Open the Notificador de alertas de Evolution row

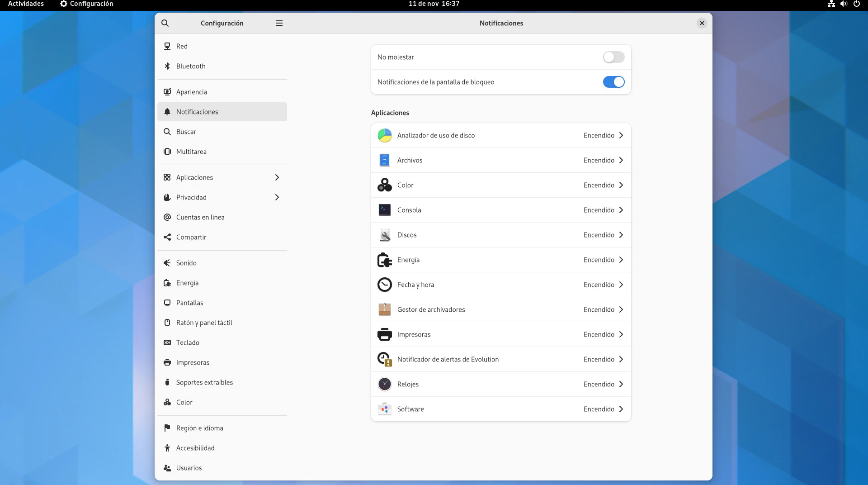[x=500, y=359]
